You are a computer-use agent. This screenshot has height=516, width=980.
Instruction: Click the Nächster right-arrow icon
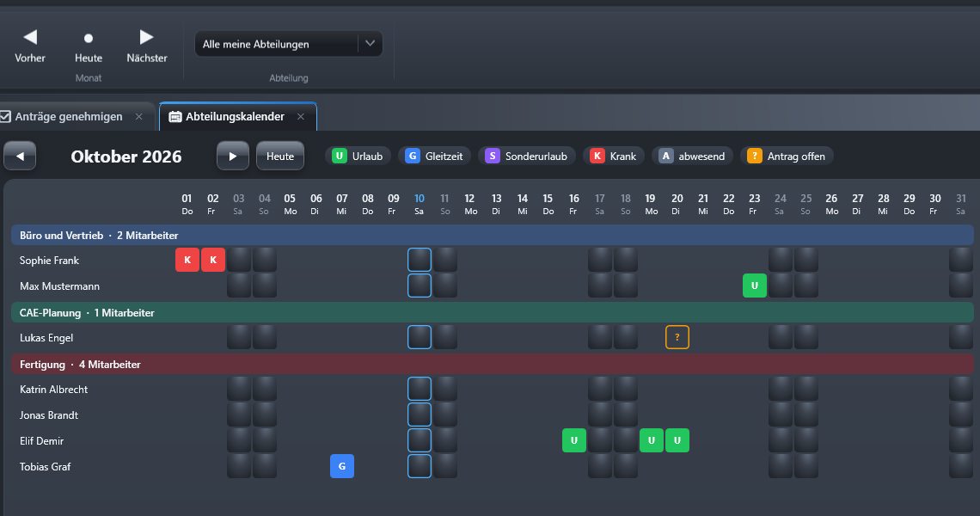point(146,38)
